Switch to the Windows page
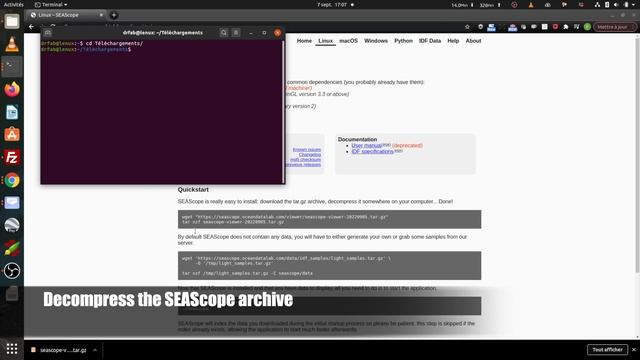Screen dimensions: 640x360 (x=376, y=41)
